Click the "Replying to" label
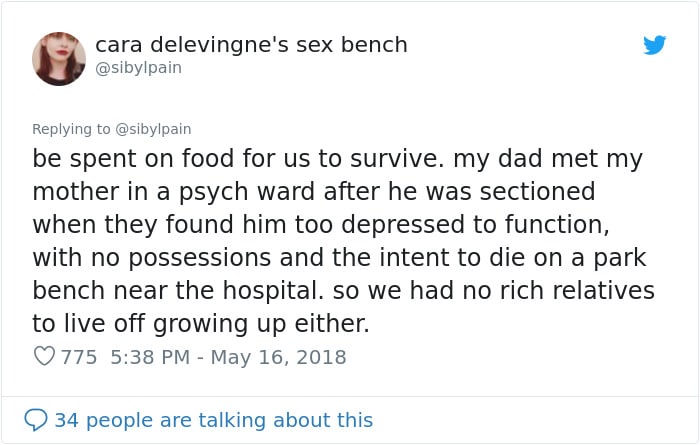The width and height of the screenshot is (700, 445). coord(71,129)
